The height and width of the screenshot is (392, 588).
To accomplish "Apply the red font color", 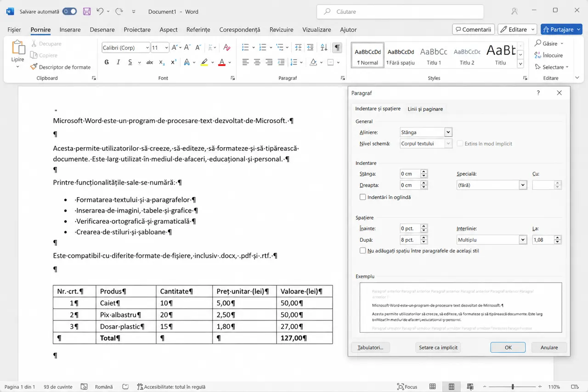I will pyautogui.click(x=222, y=62).
